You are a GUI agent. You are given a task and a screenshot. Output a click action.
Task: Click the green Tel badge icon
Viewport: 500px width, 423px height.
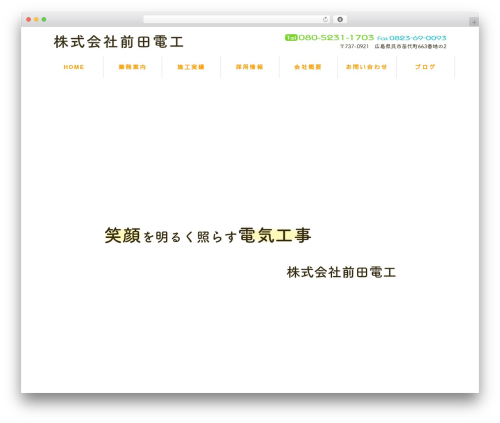tap(291, 38)
